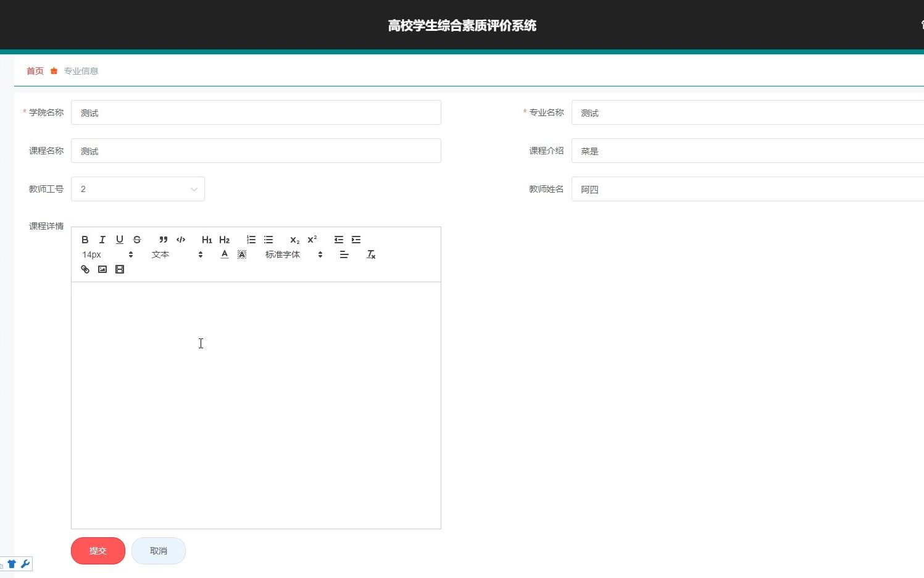
Task: Click the breadcrumb separator home icon
Action: [54, 71]
